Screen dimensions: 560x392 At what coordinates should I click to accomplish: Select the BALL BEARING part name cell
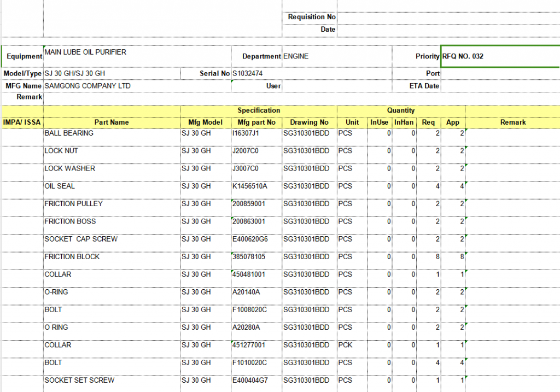pos(112,133)
